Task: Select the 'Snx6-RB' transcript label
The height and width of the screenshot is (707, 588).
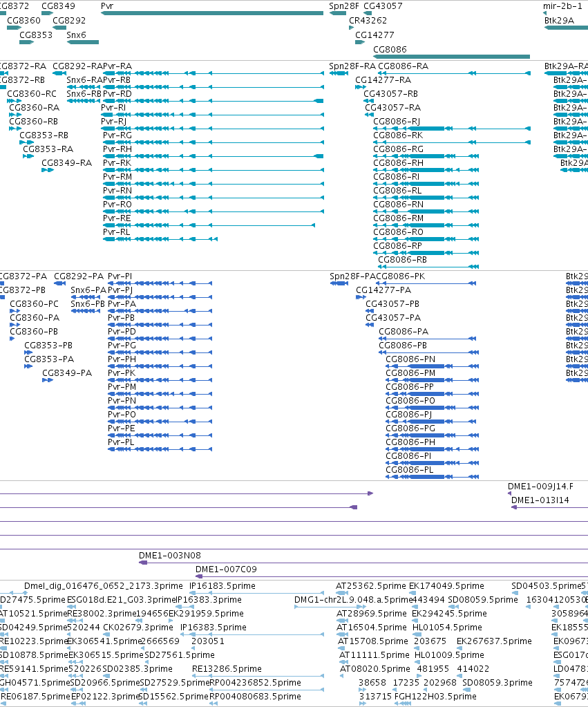Action: point(84,93)
